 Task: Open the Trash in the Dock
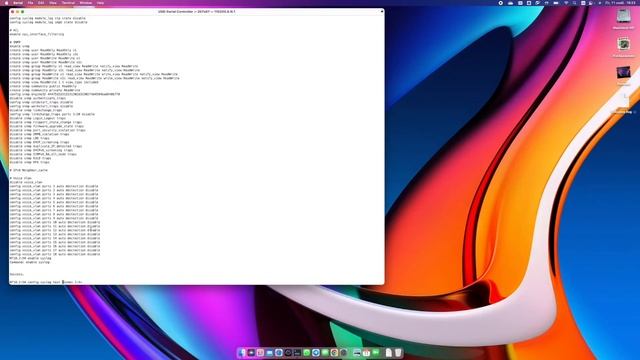point(398,353)
